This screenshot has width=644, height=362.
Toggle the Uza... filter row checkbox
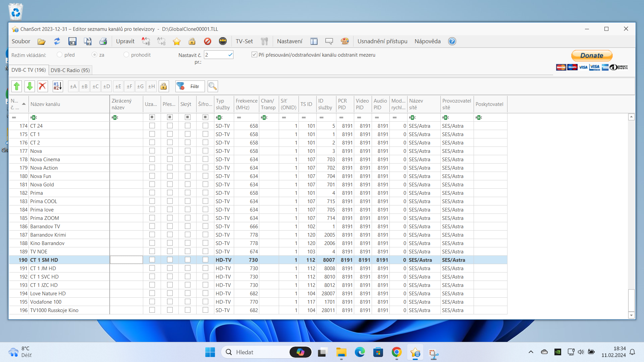pos(152,117)
